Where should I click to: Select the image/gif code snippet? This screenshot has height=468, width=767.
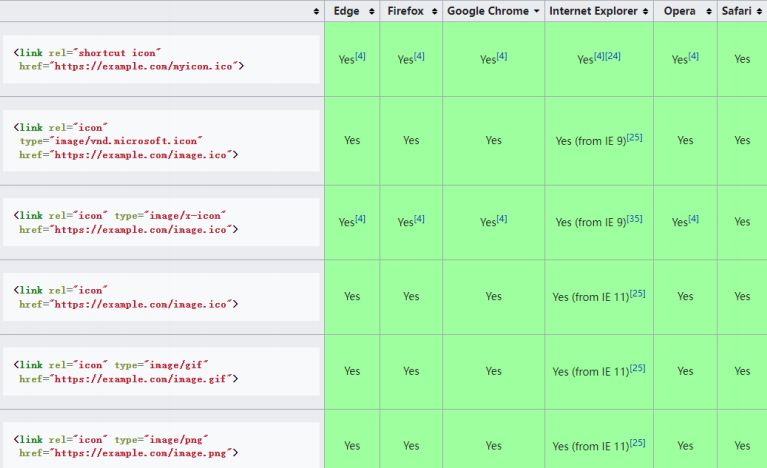coord(161,372)
